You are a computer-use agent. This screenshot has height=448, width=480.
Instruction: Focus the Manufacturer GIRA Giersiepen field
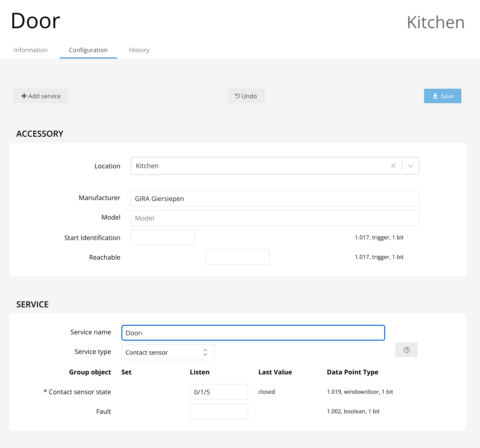pos(275,198)
